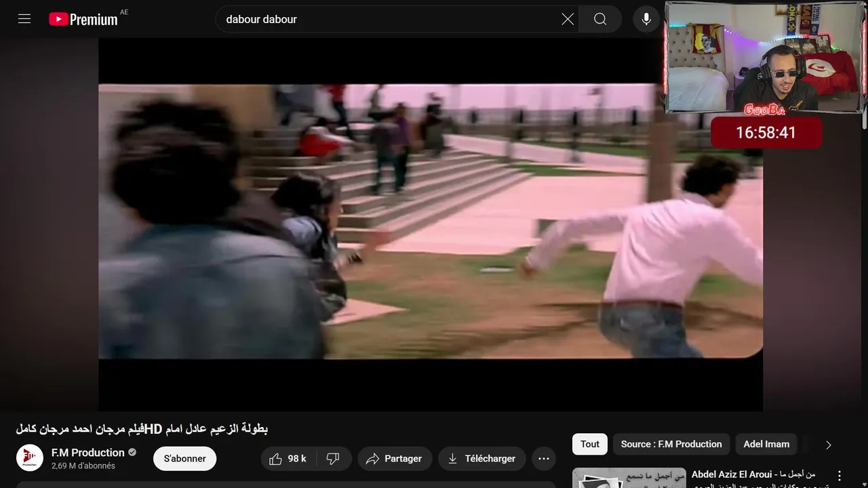Go to YouTube Premium home logo
The width and height of the screenshot is (868, 488).
pos(83,19)
